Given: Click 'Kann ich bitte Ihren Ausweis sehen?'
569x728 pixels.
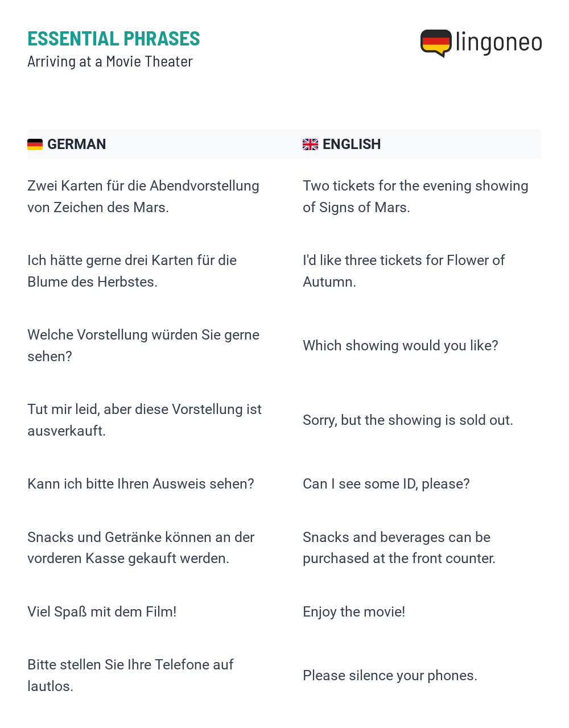Looking at the screenshot, I should coord(141,484).
